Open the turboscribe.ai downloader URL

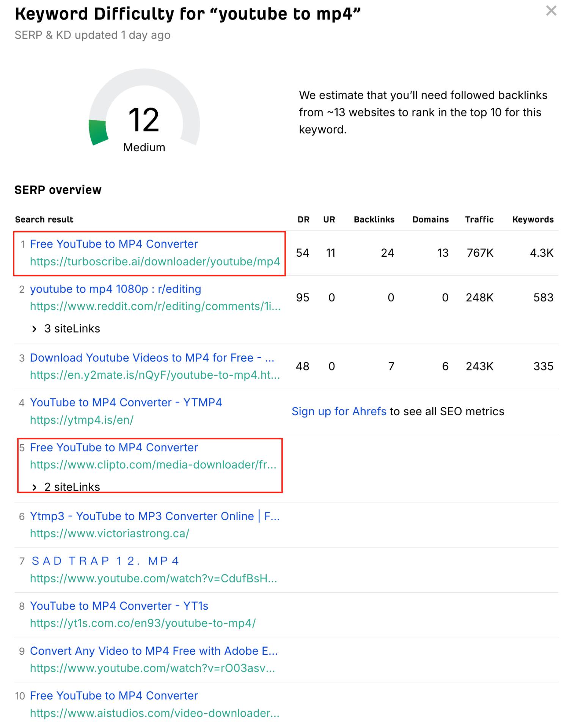155,262
